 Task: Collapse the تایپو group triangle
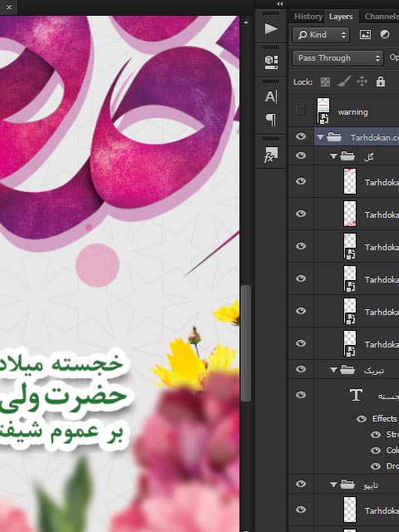333,485
